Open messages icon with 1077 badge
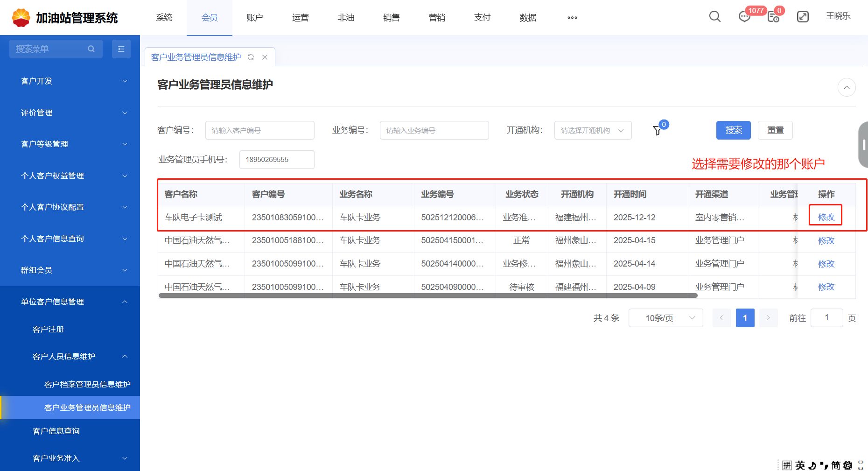This screenshot has height=471, width=868. (x=744, y=17)
